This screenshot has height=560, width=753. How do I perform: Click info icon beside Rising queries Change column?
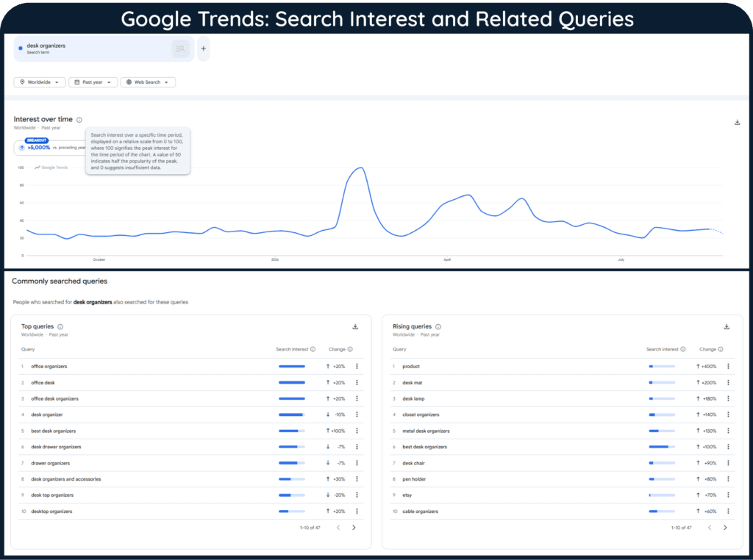coord(721,349)
